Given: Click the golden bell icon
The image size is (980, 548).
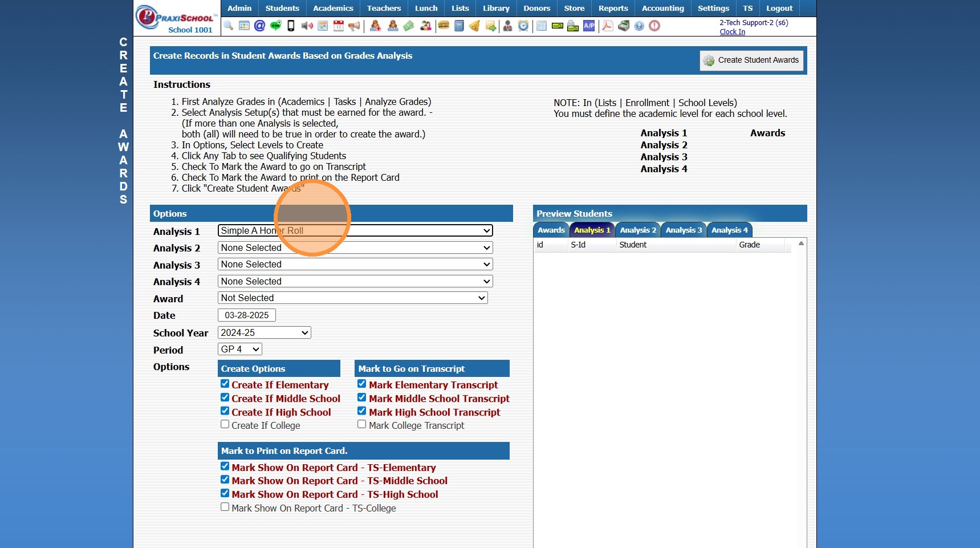Looking at the screenshot, I should tap(474, 26).
